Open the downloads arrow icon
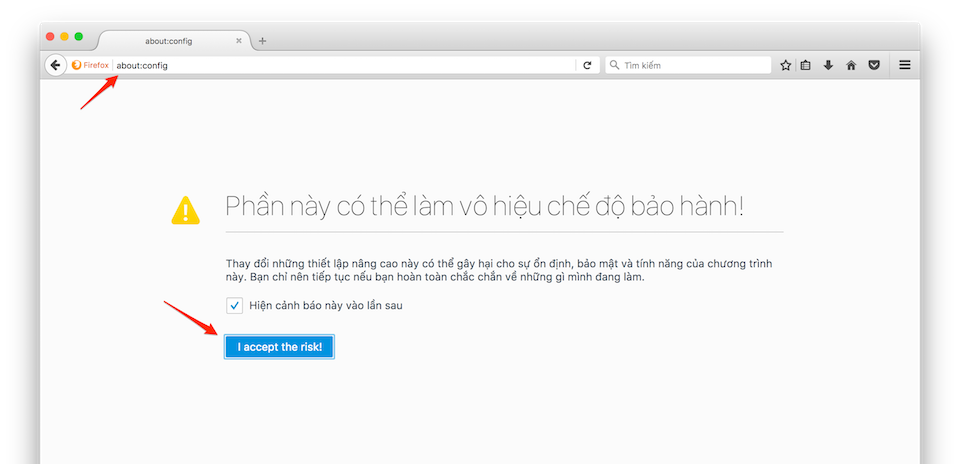This screenshot has width=960, height=464. point(828,65)
